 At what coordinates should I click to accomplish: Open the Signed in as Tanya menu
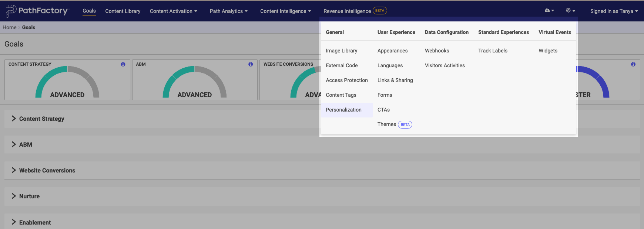point(614,11)
